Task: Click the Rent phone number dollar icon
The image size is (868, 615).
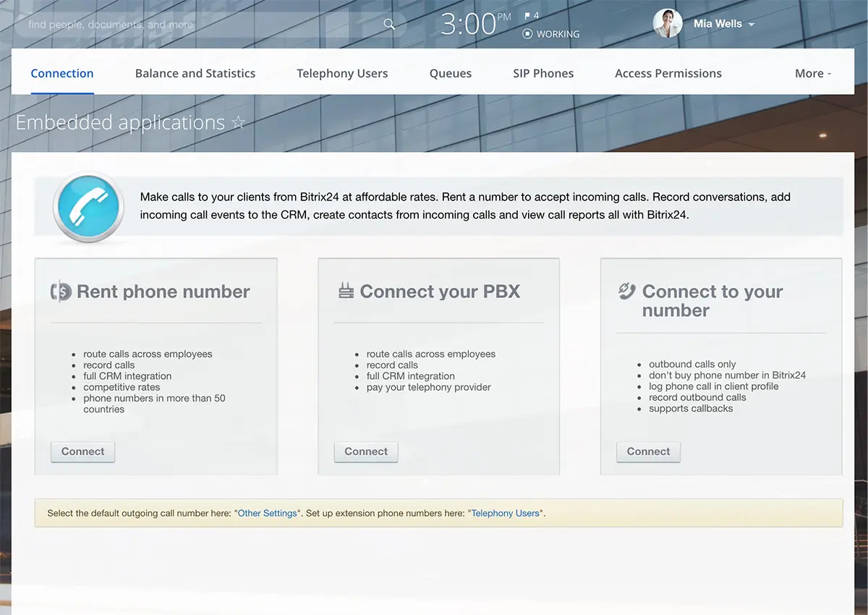Action: click(x=61, y=292)
